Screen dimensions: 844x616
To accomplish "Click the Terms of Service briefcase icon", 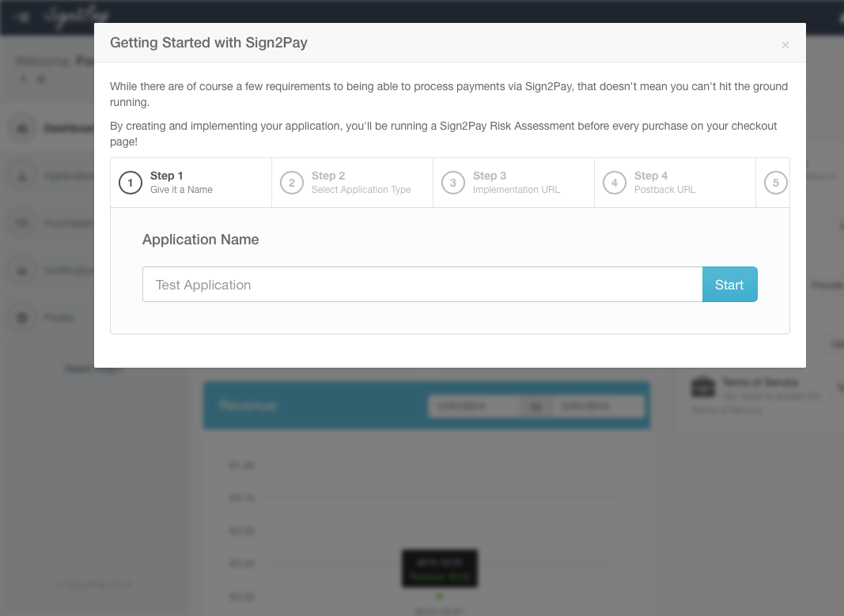I will tap(703, 387).
